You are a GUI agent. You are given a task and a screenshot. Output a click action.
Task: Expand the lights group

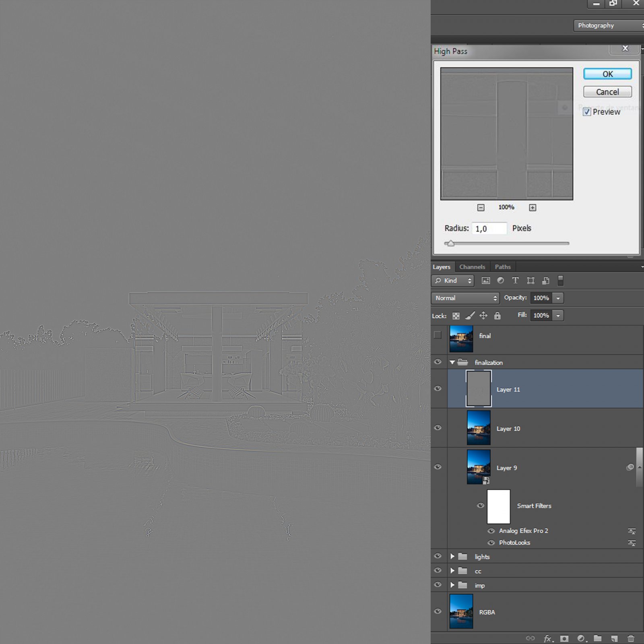(x=452, y=556)
